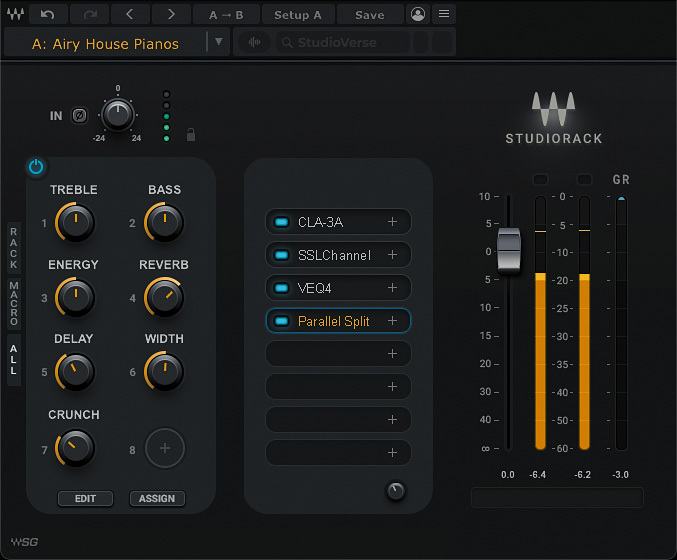Click the EDIT button
The image size is (677, 560).
pos(85,498)
